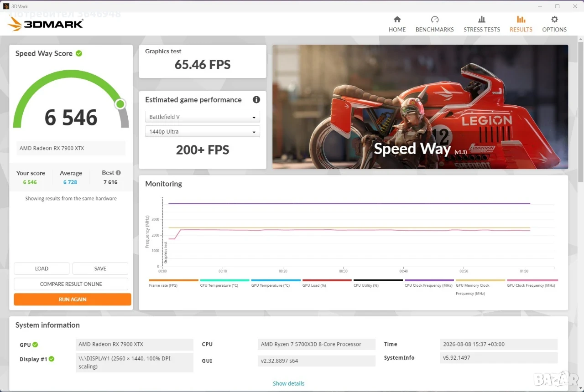Click the 65.46 FPS graphics test result

click(203, 65)
